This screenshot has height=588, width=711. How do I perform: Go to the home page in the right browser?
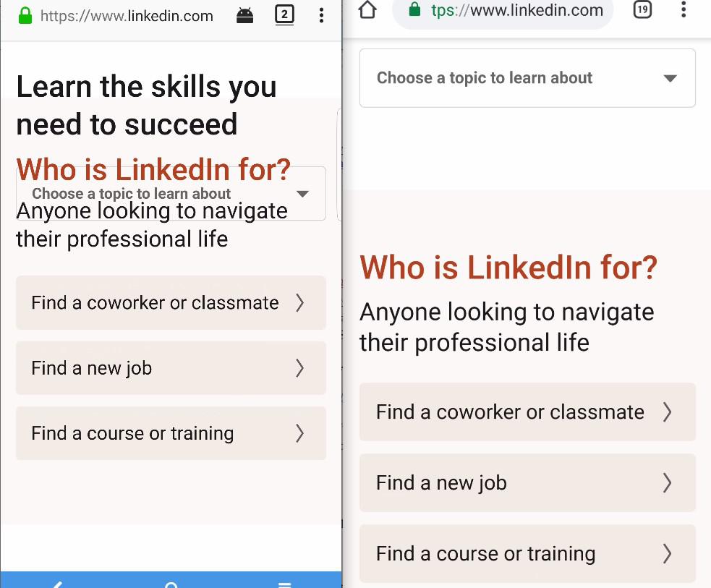click(367, 9)
